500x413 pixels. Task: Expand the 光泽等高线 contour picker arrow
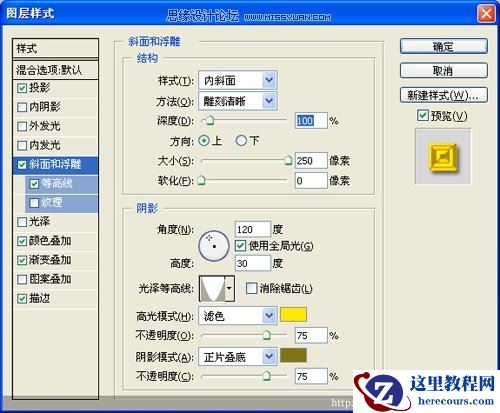[x=229, y=288]
